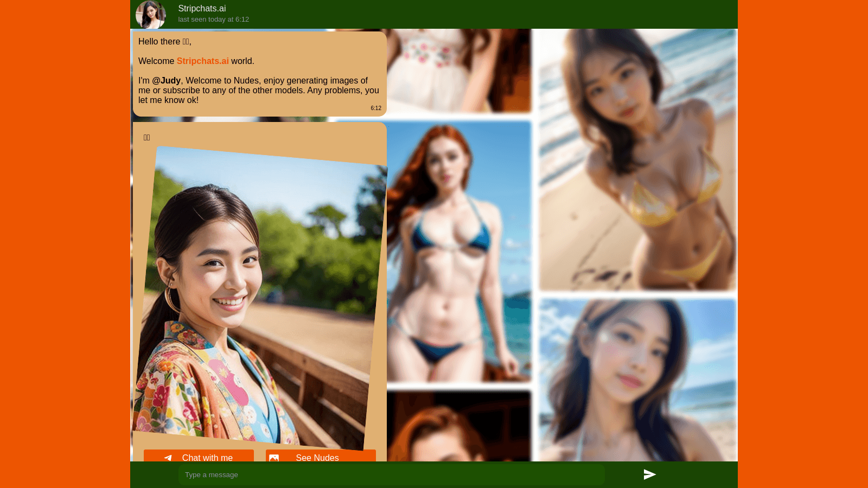Click the emoji after 'Hello there'
868x488 pixels.
186,42
